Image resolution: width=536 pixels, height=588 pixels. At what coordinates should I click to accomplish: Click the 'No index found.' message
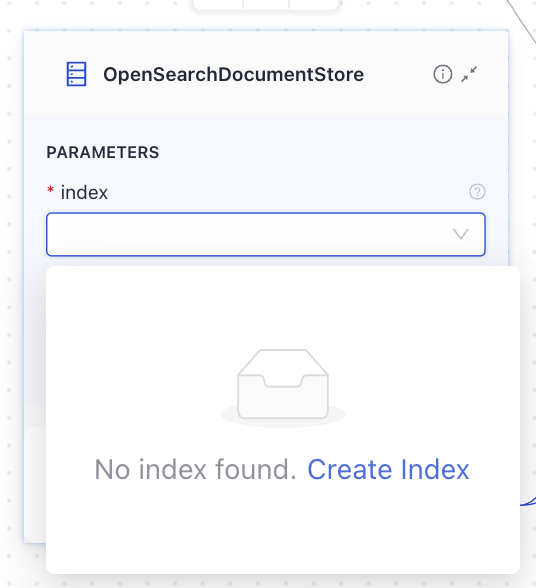tap(195, 470)
